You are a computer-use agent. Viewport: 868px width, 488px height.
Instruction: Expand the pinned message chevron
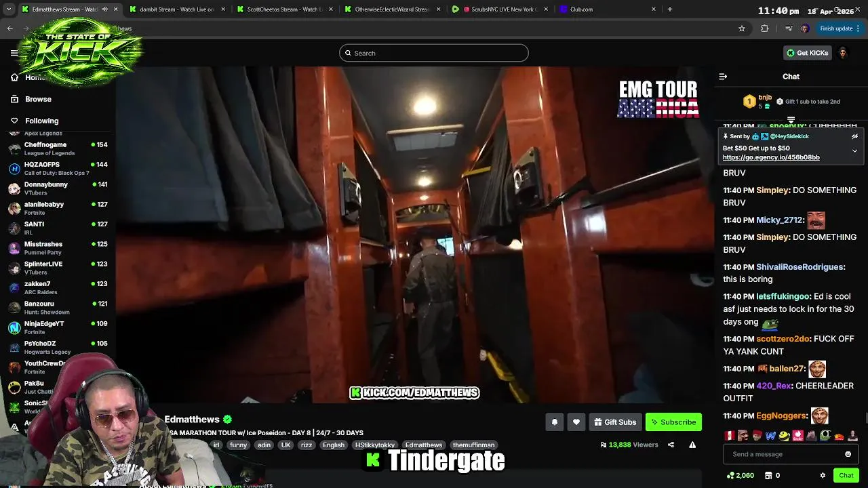pos(854,150)
